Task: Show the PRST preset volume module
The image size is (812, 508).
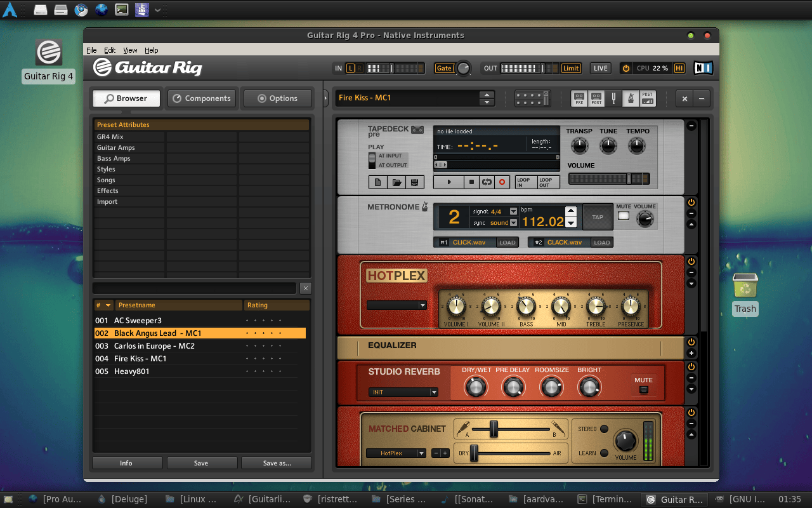Action: tap(647, 98)
